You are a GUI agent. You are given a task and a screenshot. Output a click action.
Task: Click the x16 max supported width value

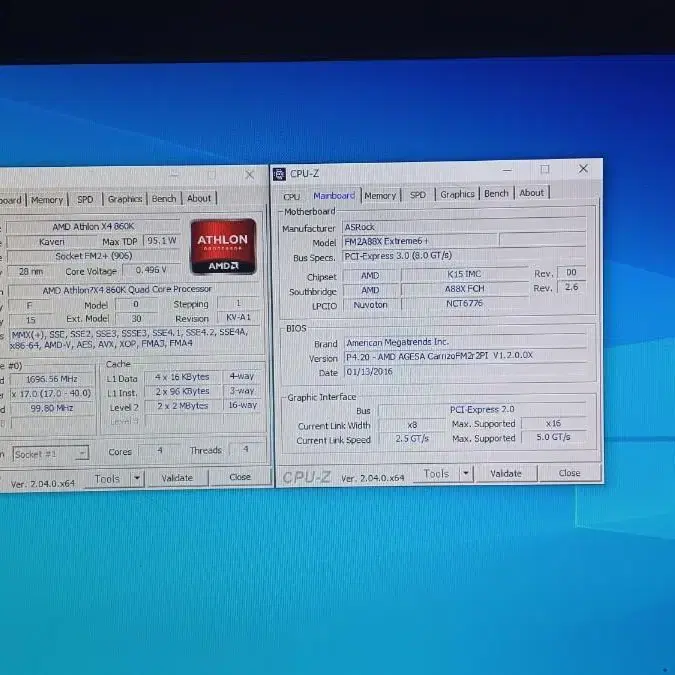coord(554,423)
